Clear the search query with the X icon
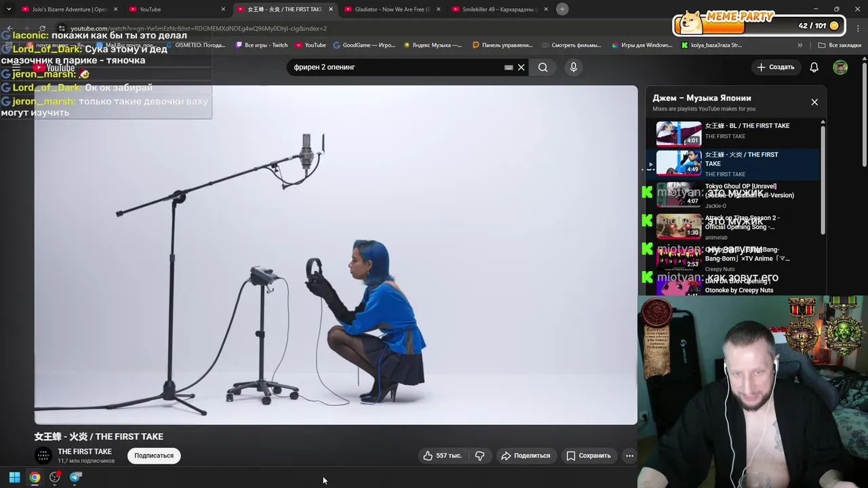The image size is (868, 488). pyautogui.click(x=521, y=67)
